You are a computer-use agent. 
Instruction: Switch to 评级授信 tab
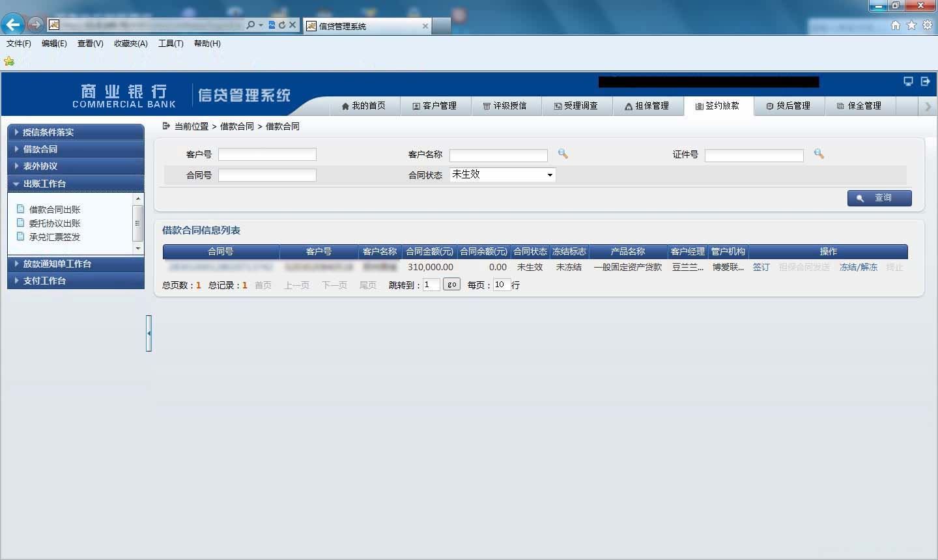[x=505, y=105]
